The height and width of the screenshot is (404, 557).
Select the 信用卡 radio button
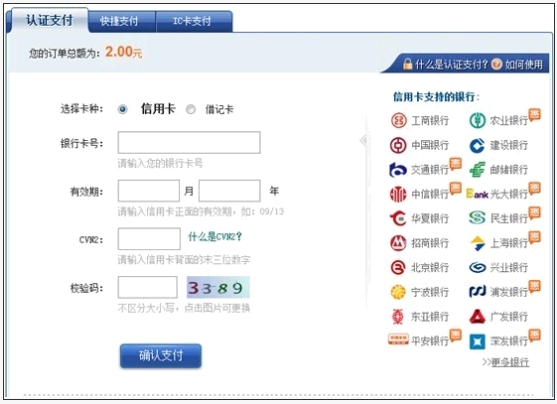123,109
